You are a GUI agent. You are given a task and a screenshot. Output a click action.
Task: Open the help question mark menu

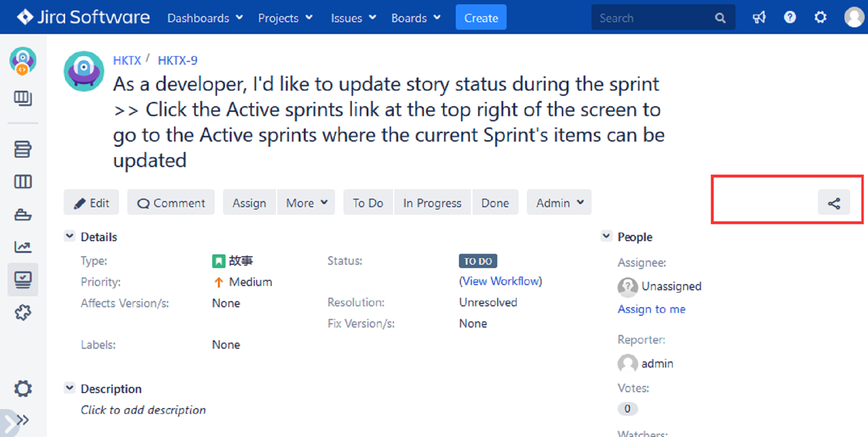pyautogui.click(x=790, y=17)
